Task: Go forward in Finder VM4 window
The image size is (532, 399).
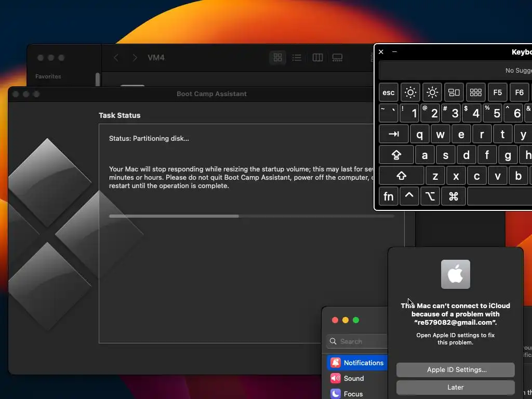Action: pos(135,58)
